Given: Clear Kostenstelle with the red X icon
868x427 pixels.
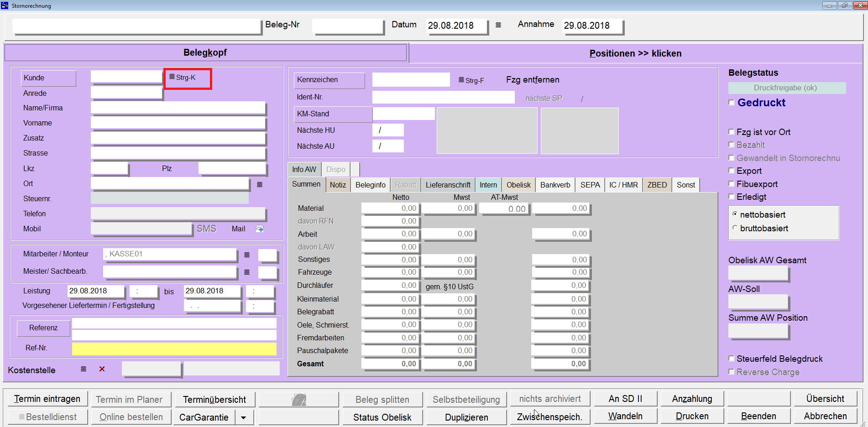Looking at the screenshot, I should pos(102,369).
